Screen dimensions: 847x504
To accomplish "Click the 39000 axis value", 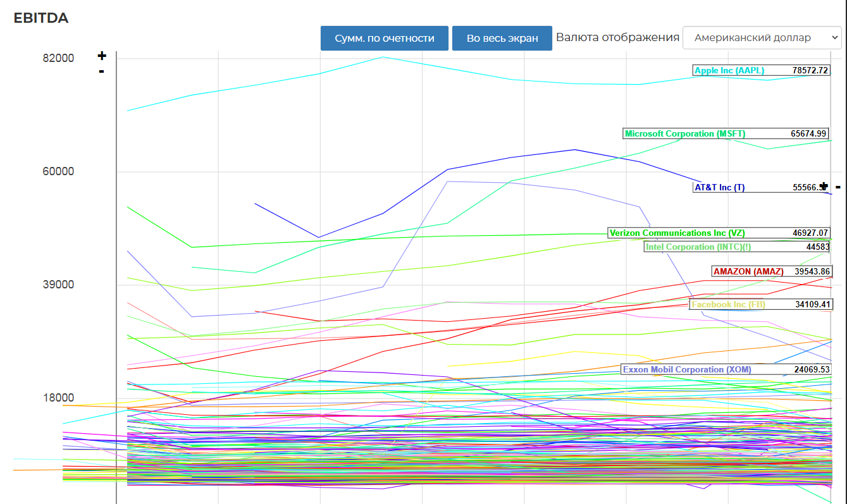I will pyautogui.click(x=58, y=285).
